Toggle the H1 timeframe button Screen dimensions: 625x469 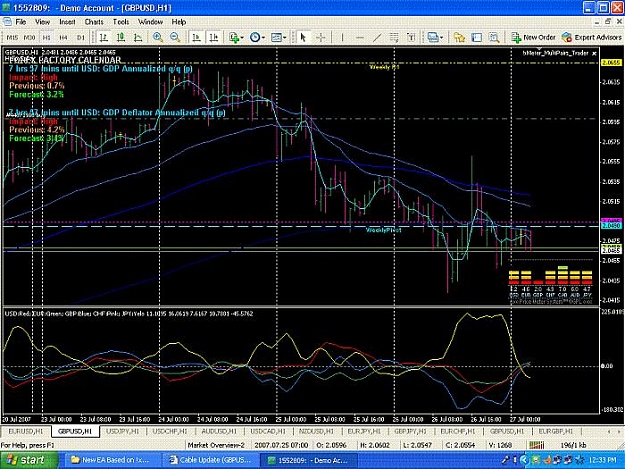pos(46,37)
